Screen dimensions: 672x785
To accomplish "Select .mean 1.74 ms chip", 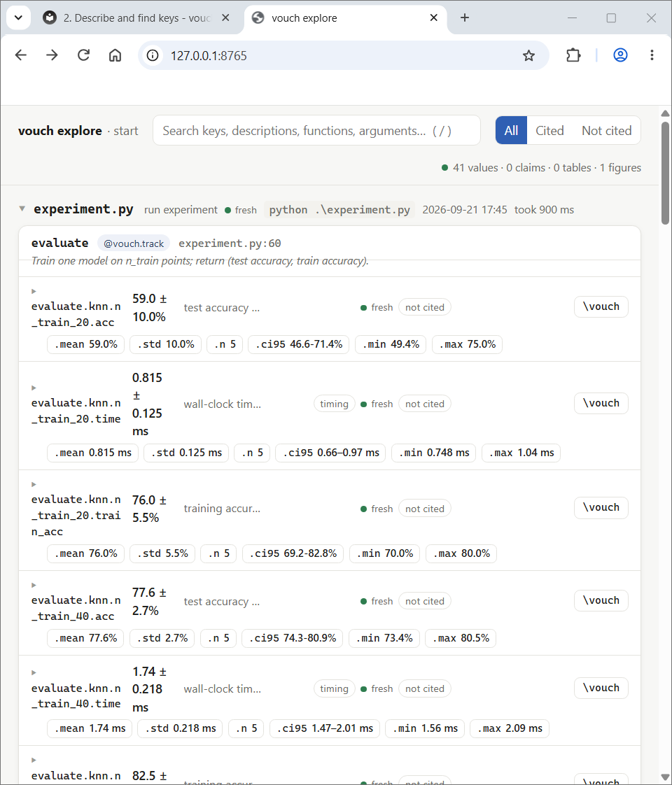I will pos(90,728).
